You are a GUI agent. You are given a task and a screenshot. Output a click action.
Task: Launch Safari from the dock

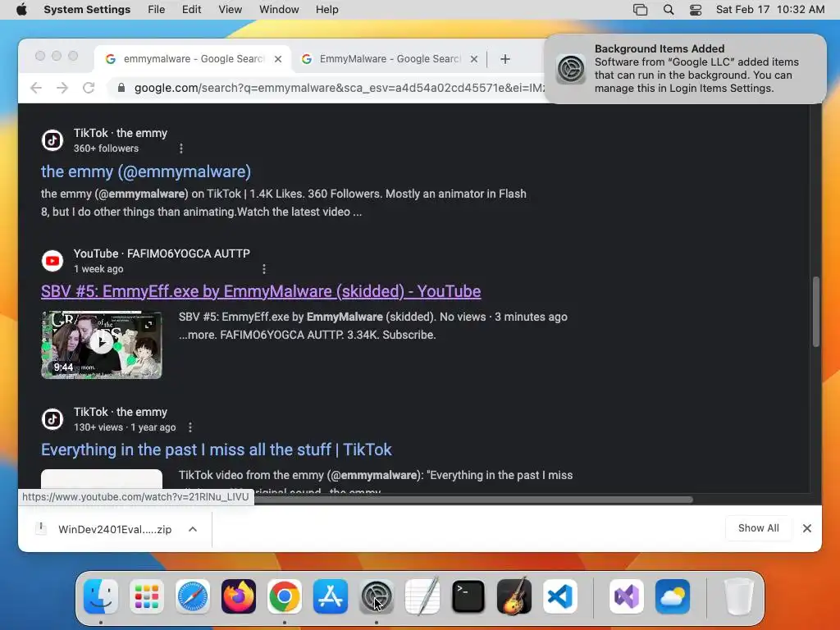192,596
